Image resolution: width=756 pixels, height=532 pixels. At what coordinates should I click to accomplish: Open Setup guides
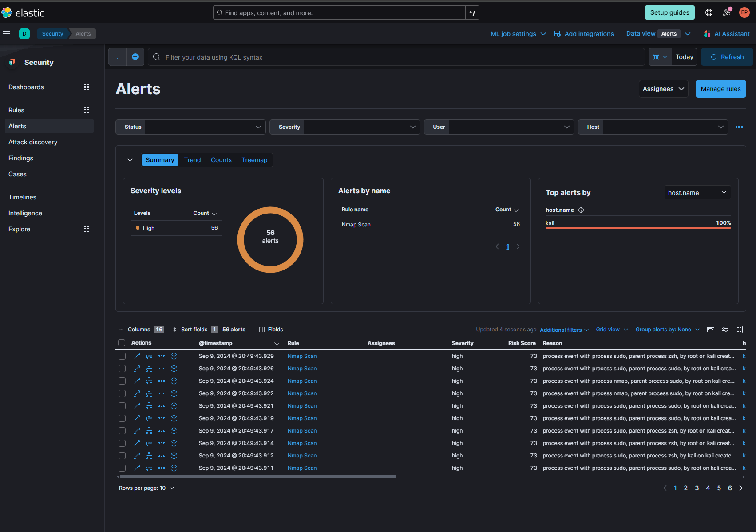[x=670, y=12]
